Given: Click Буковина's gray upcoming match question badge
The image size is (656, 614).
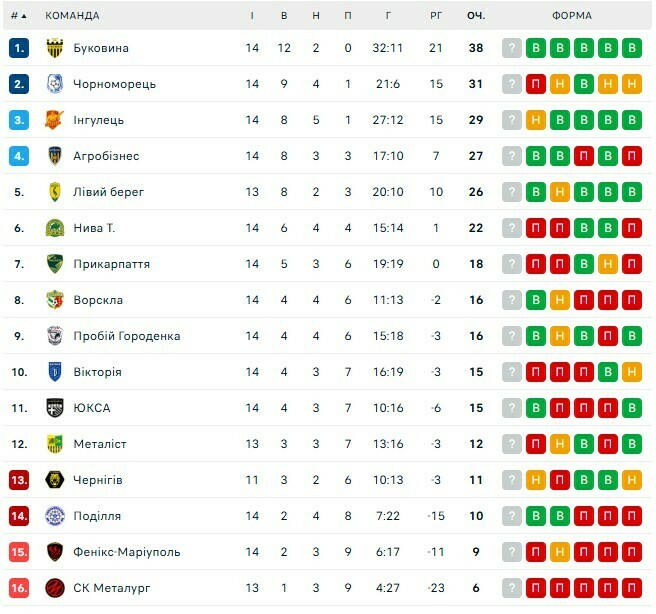Looking at the screenshot, I should [512, 48].
